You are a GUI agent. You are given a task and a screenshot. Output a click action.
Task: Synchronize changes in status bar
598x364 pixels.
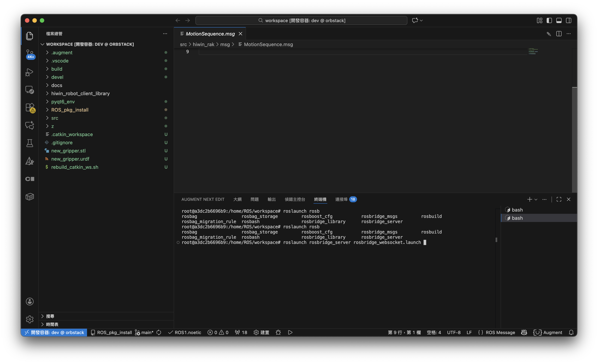159,332
